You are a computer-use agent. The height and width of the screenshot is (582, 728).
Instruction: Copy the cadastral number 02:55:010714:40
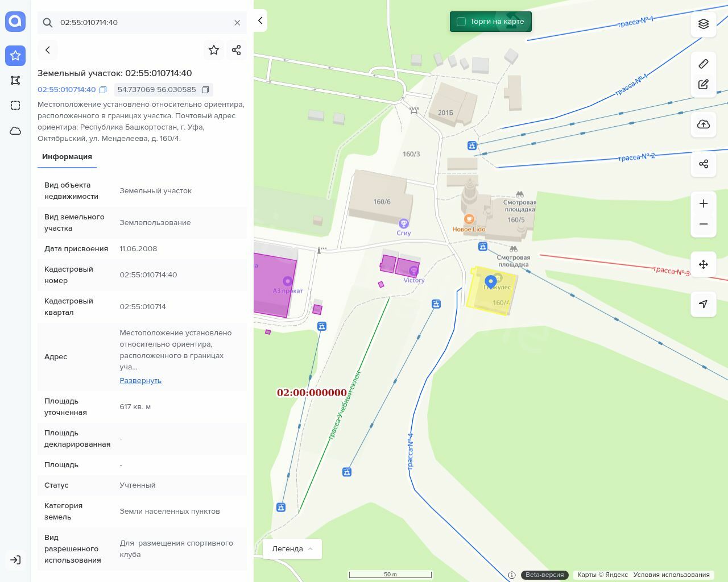click(x=103, y=90)
